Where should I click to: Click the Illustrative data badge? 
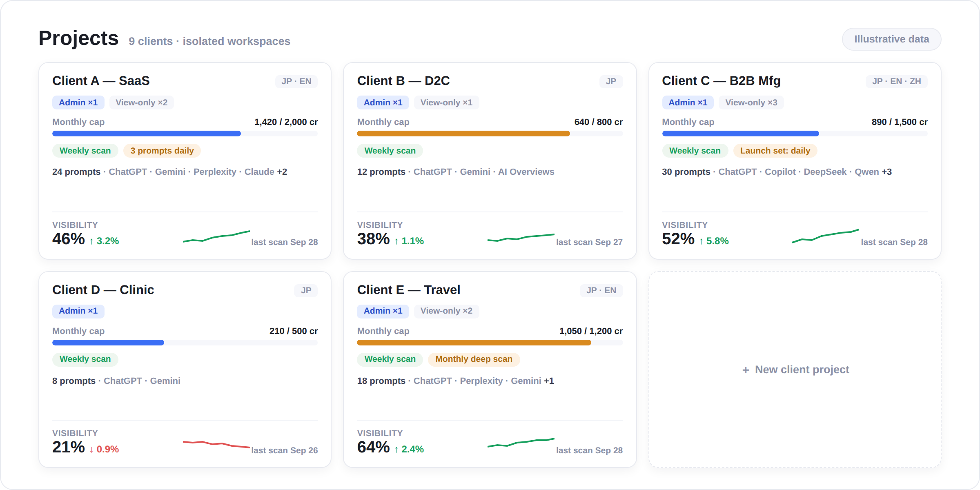point(891,39)
